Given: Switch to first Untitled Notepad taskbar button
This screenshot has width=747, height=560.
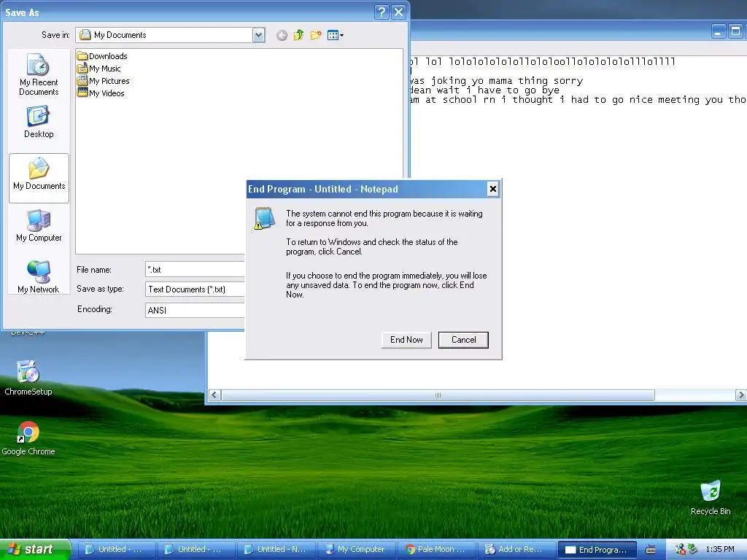Looking at the screenshot, I should pos(116,550).
